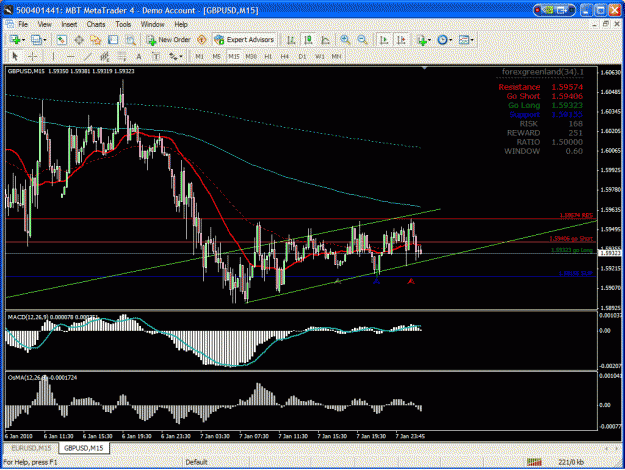625x470 pixels.
Task: Open the Help menu
Action: pos(181,24)
